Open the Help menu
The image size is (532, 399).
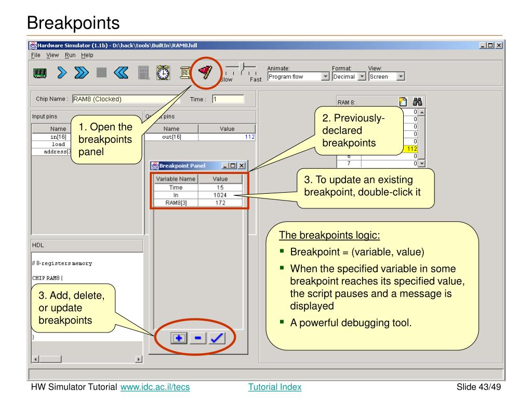(x=87, y=55)
